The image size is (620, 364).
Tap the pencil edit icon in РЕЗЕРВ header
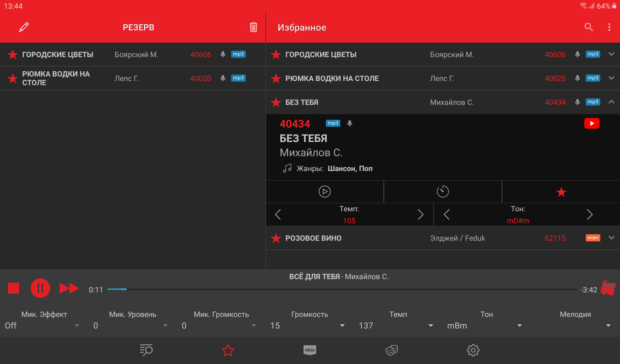pos(24,27)
